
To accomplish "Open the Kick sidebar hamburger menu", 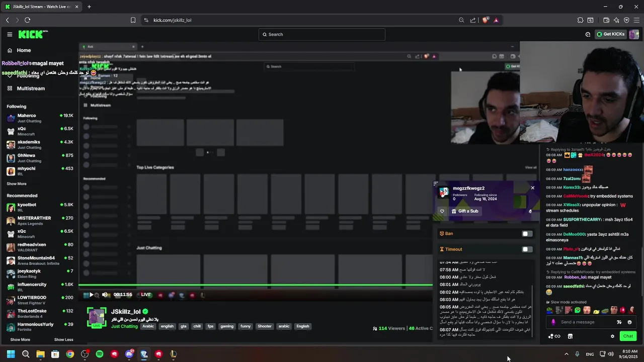I will [10, 34].
